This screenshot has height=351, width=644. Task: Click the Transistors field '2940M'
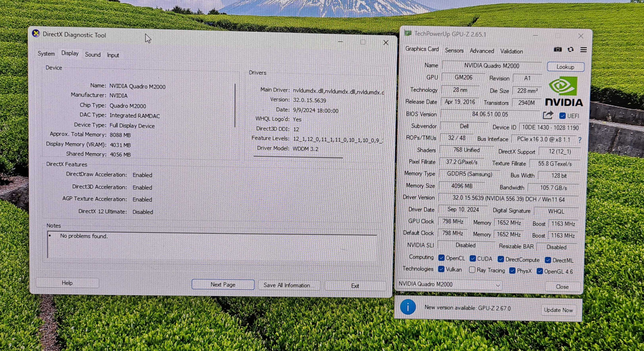click(x=527, y=103)
